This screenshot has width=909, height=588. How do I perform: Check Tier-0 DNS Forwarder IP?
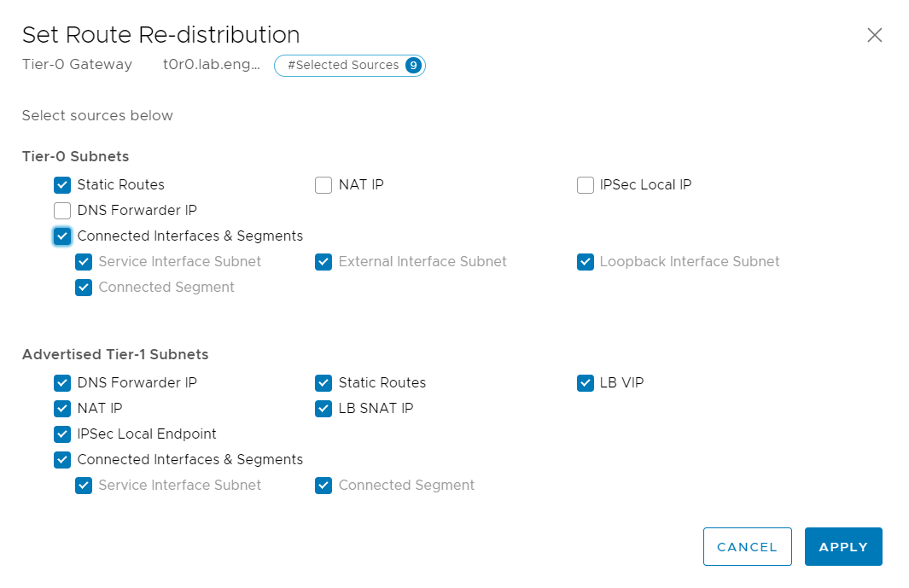click(62, 211)
